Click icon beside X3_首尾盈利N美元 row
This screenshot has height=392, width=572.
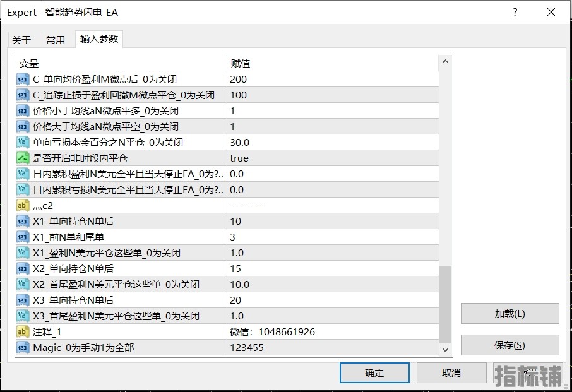23,316
